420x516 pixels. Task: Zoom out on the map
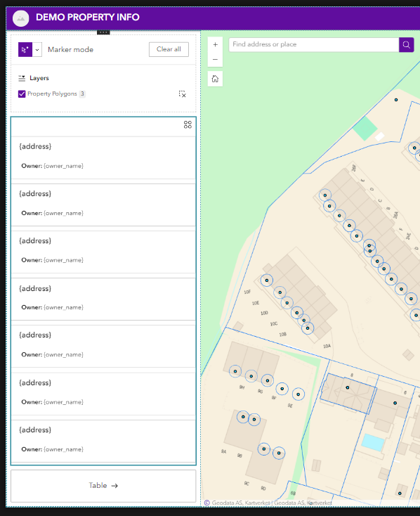pos(215,60)
